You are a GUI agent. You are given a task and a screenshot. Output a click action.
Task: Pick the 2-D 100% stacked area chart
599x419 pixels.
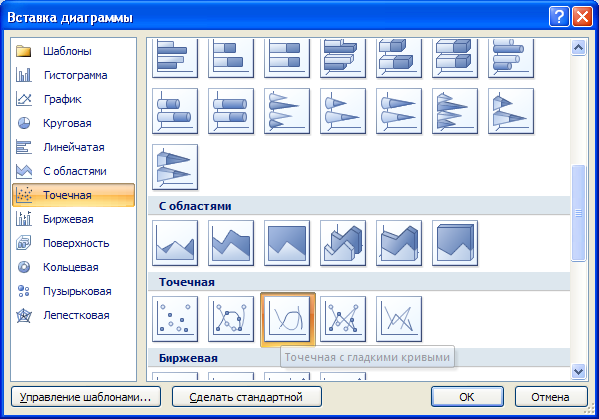287,243
